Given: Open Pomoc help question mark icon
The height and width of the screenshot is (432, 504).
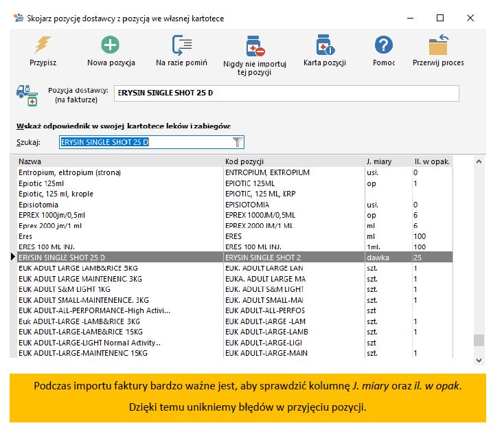Looking at the screenshot, I should [383, 45].
